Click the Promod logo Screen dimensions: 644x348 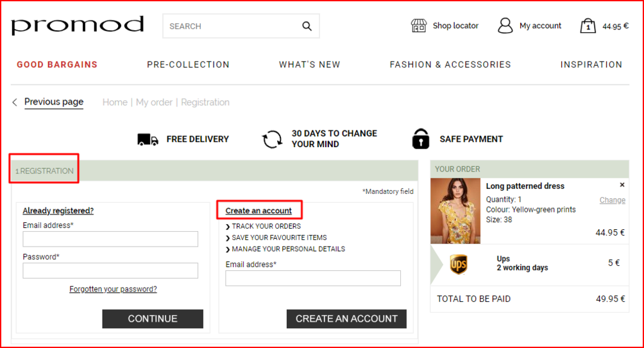[x=77, y=26]
